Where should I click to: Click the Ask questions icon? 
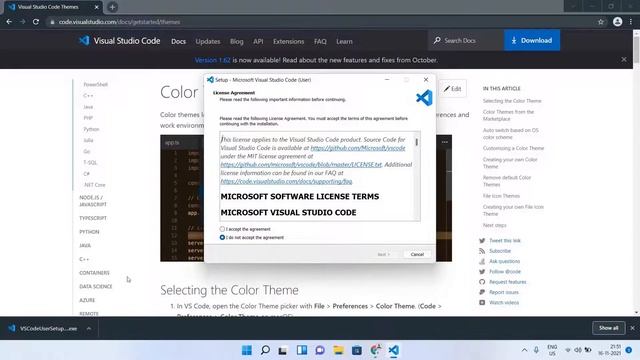tap(482, 261)
